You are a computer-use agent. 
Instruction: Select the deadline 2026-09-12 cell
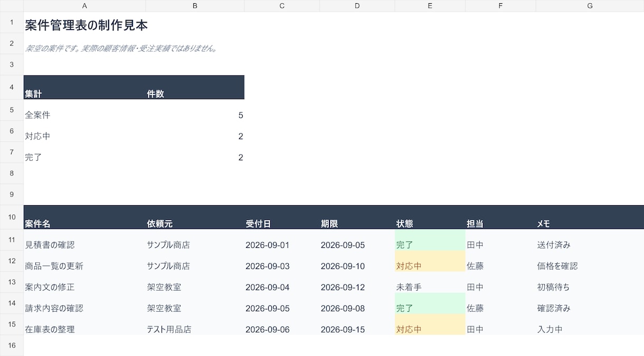(357, 282)
